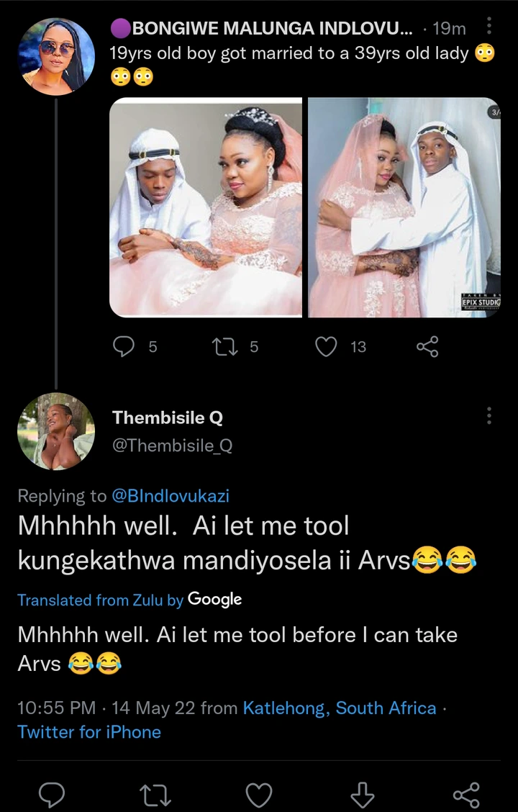The image size is (518, 812).
Task: Open Bongiwe Malunga Indlovu's profile picture
Action: pos(56,56)
